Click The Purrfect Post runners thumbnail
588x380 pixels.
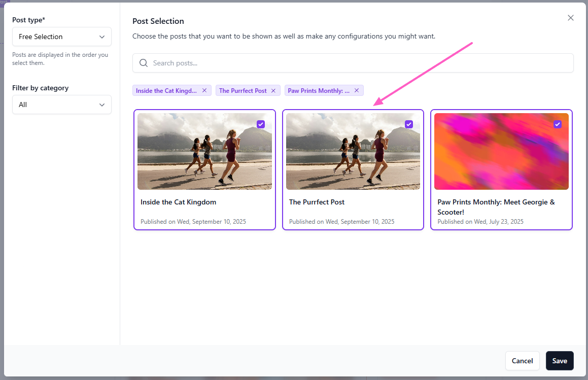click(x=353, y=152)
